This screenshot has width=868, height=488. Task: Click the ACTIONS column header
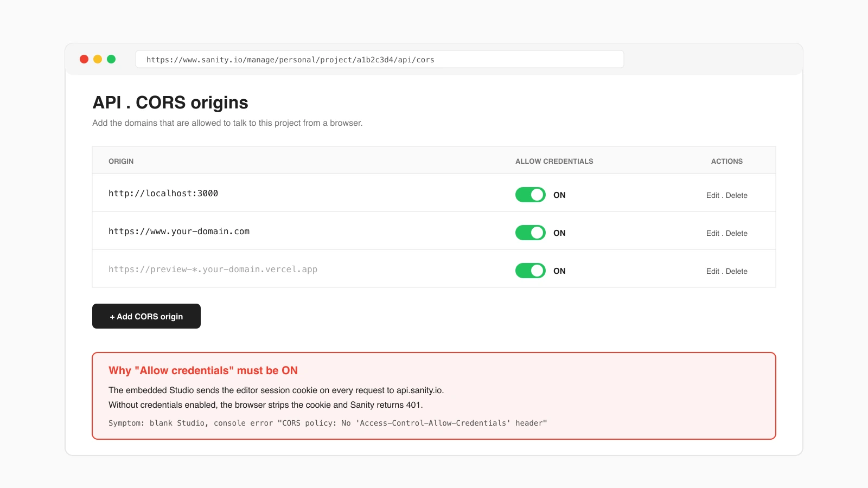pos(727,161)
